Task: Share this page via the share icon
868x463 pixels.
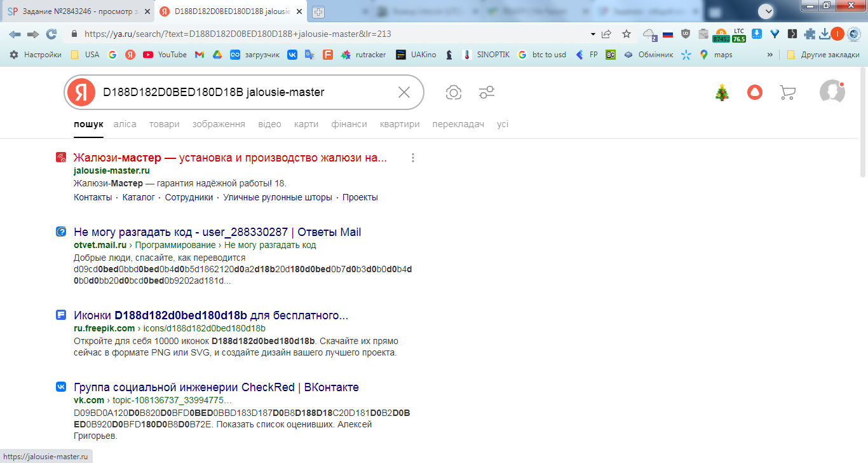Action: coord(607,34)
